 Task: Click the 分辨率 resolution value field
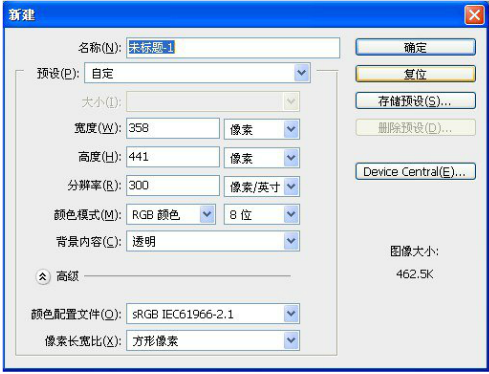[173, 185]
